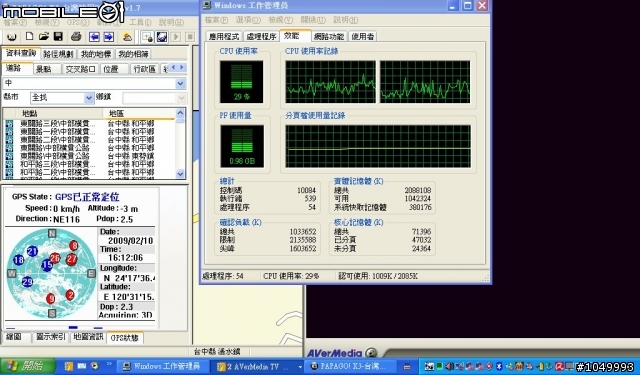Open Task Manager 應用程式 tab
The height and width of the screenshot is (375, 640).
[x=224, y=36]
